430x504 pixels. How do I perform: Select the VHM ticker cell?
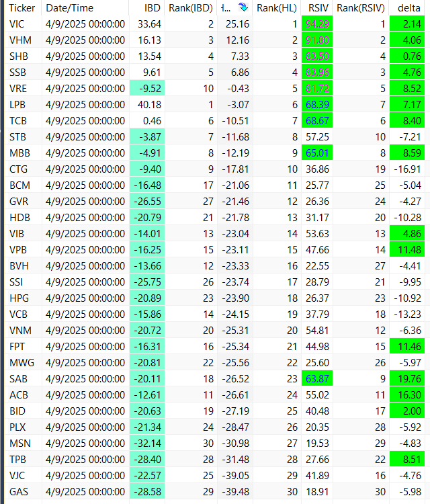(x=23, y=40)
